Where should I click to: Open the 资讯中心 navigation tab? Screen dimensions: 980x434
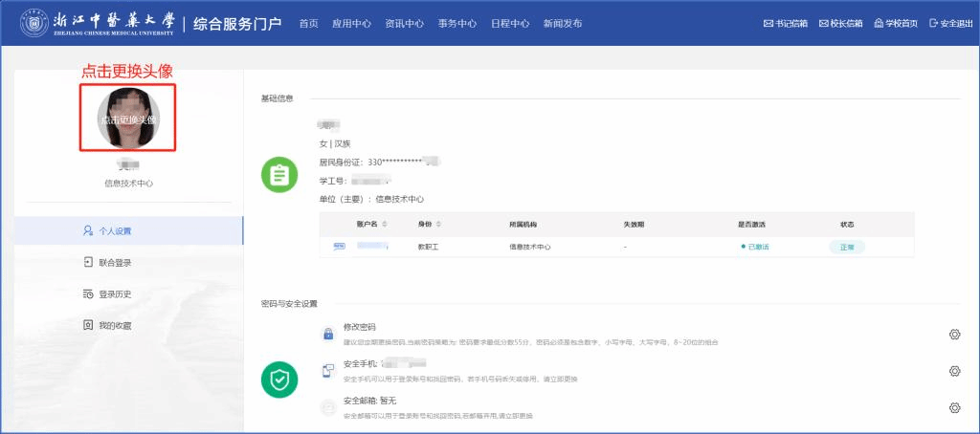coord(404,23)
